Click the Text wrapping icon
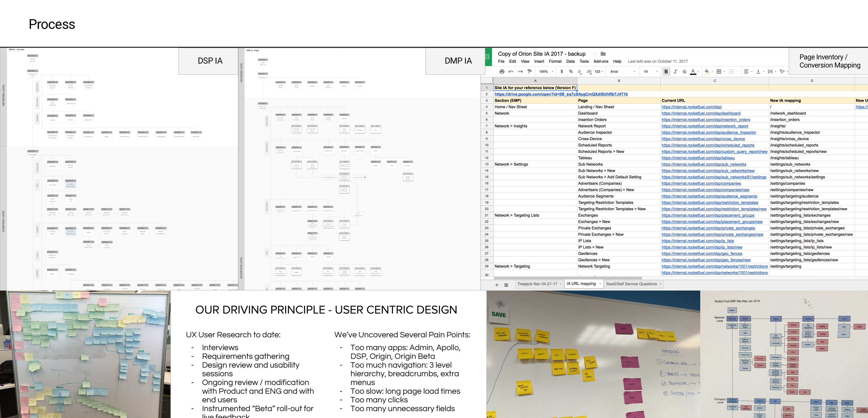Viewport: 868px width, 418px height. [770, 71]
